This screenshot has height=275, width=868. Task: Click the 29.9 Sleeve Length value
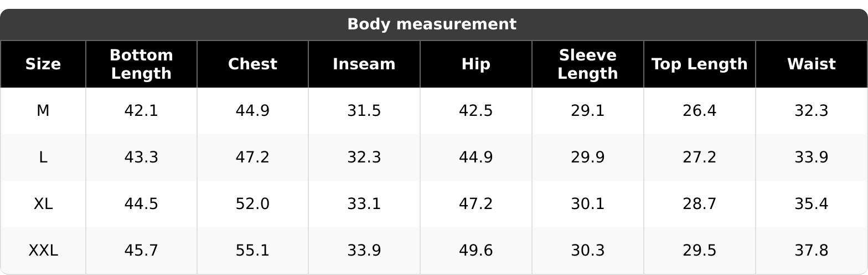[x=587, y=157]
